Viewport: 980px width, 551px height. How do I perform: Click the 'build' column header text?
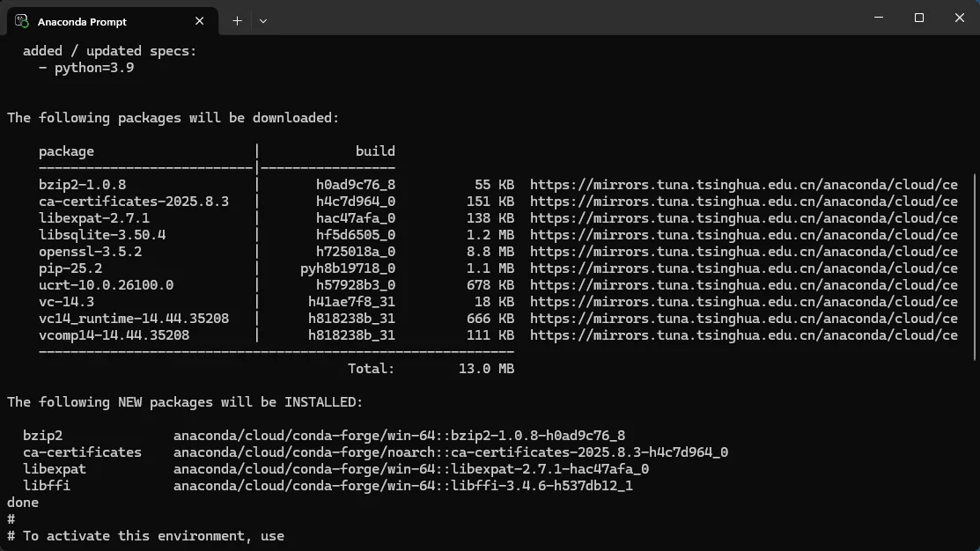[x=375, y=151]
